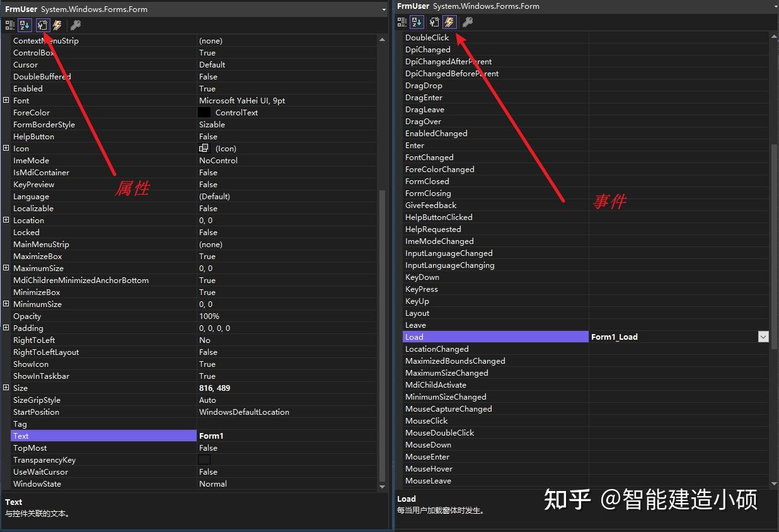
Task: Click alphabetical sort icon in right panel
Action: (x=417, y=22)
